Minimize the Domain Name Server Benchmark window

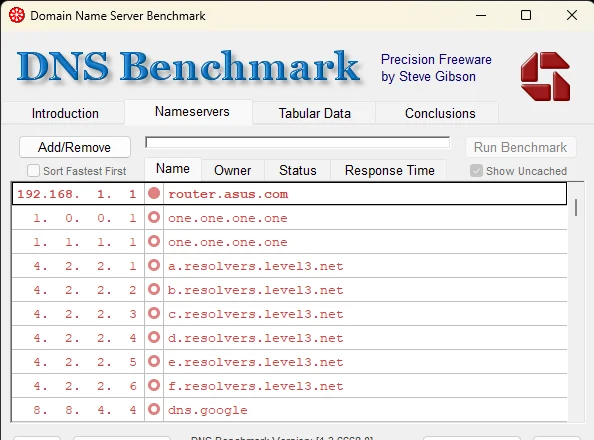(x=481, y=16)
